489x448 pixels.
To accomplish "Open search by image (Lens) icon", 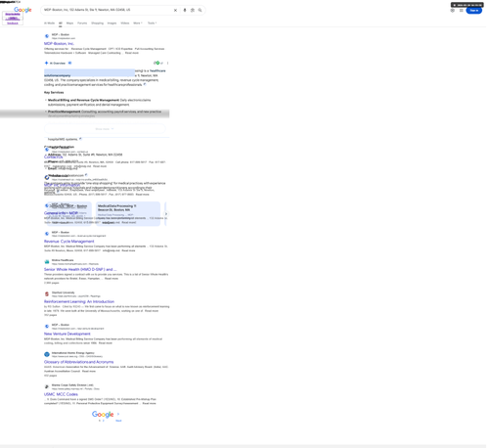I will (193, 10).
